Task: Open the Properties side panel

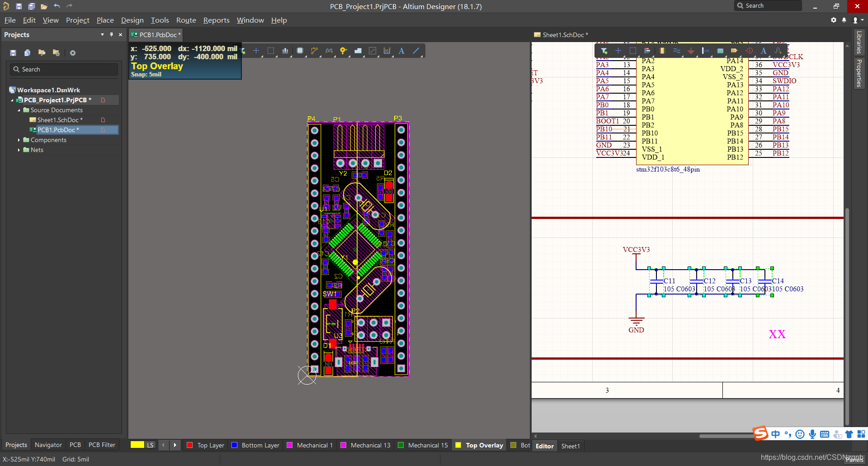Action: pos(859,73)
